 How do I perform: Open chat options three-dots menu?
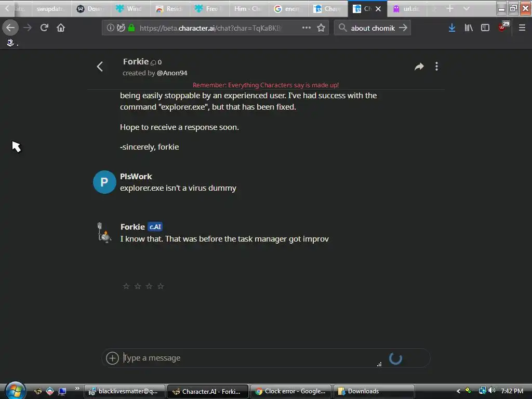[436, 66]
